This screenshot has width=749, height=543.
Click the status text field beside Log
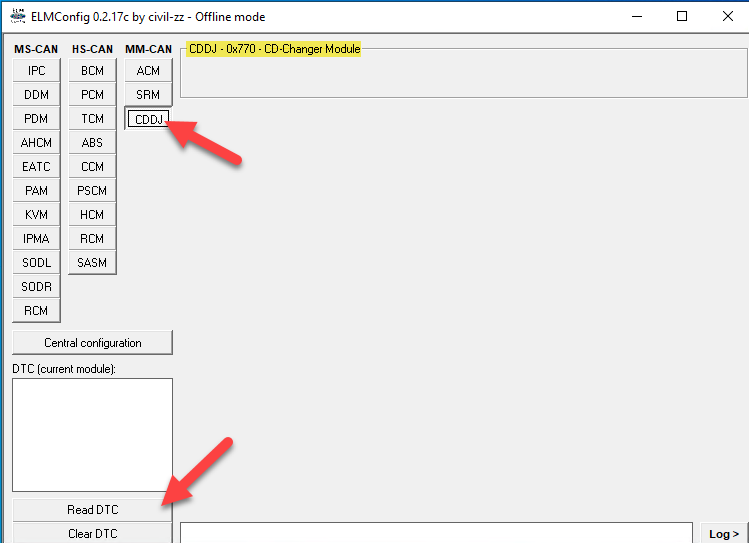point(435,532)
